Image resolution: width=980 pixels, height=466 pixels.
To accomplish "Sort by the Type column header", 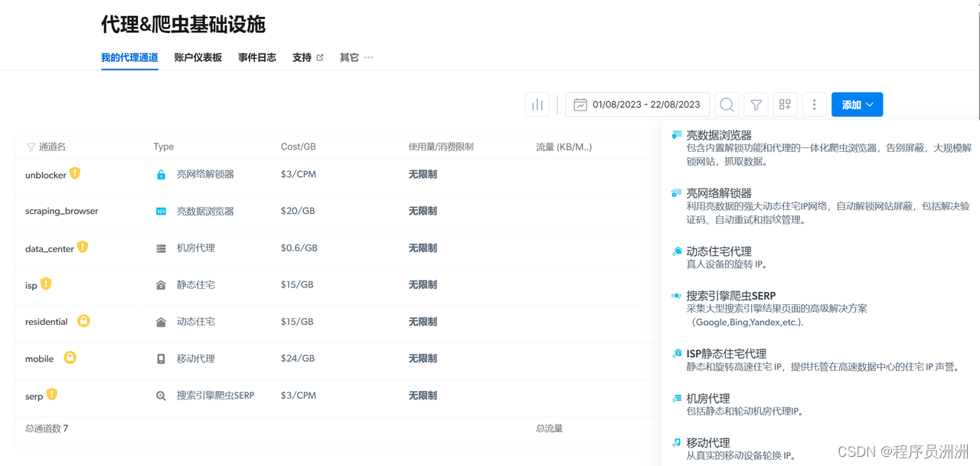I will click(163, 146).
